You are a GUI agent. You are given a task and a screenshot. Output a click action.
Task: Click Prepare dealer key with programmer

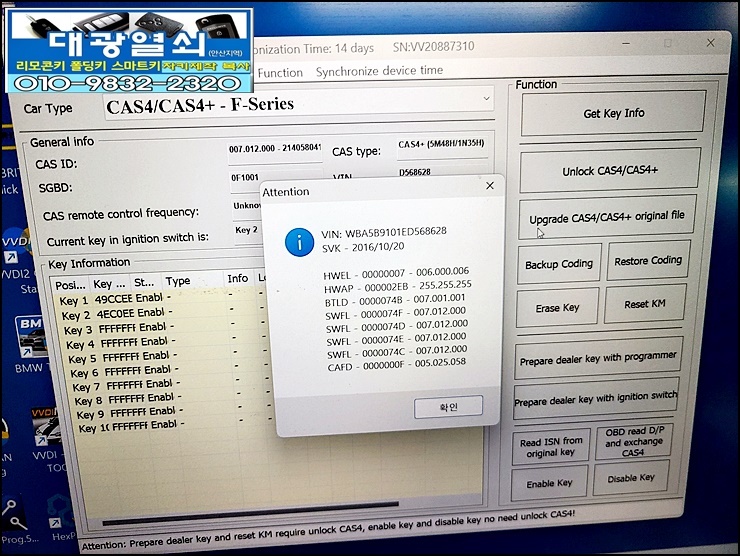pos(598,358)
